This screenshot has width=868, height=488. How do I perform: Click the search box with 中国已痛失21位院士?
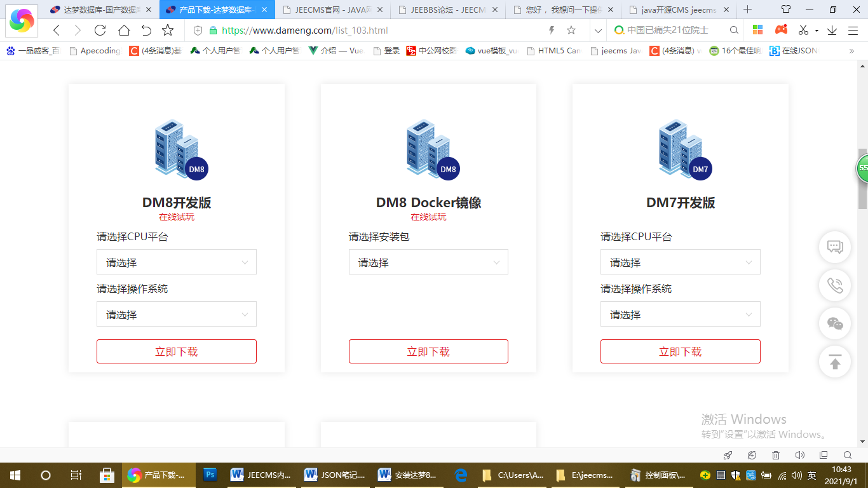pos(668,30)
